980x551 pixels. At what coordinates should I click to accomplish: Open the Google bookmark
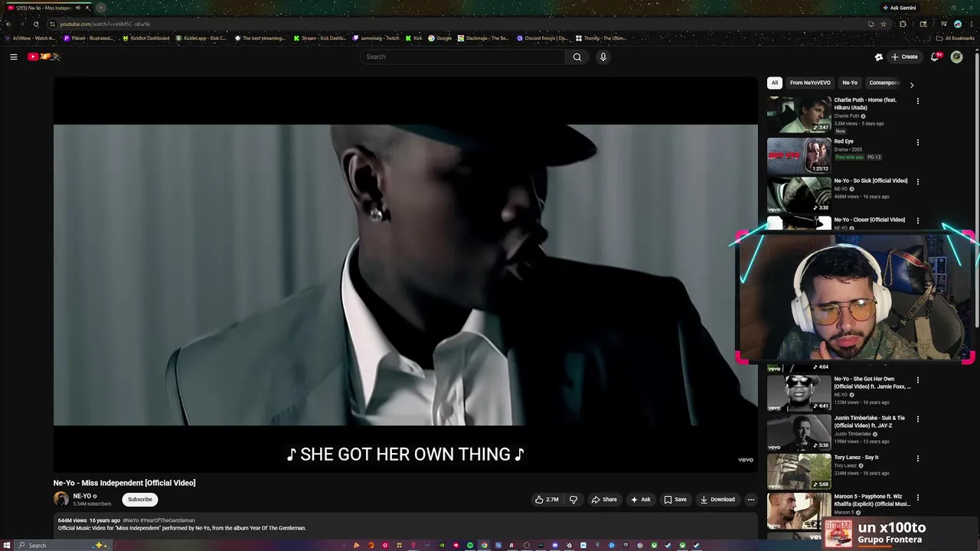pyautogui.click(x=439, y=38)
